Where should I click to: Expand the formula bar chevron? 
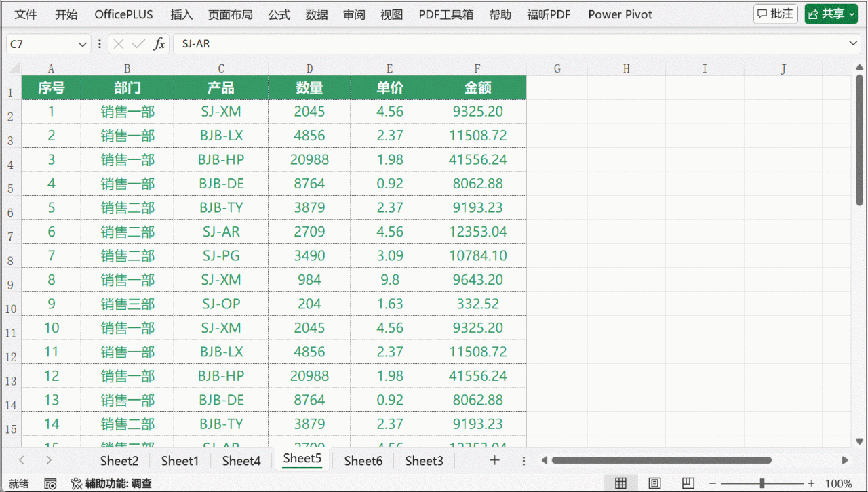(x=854, y=43)
